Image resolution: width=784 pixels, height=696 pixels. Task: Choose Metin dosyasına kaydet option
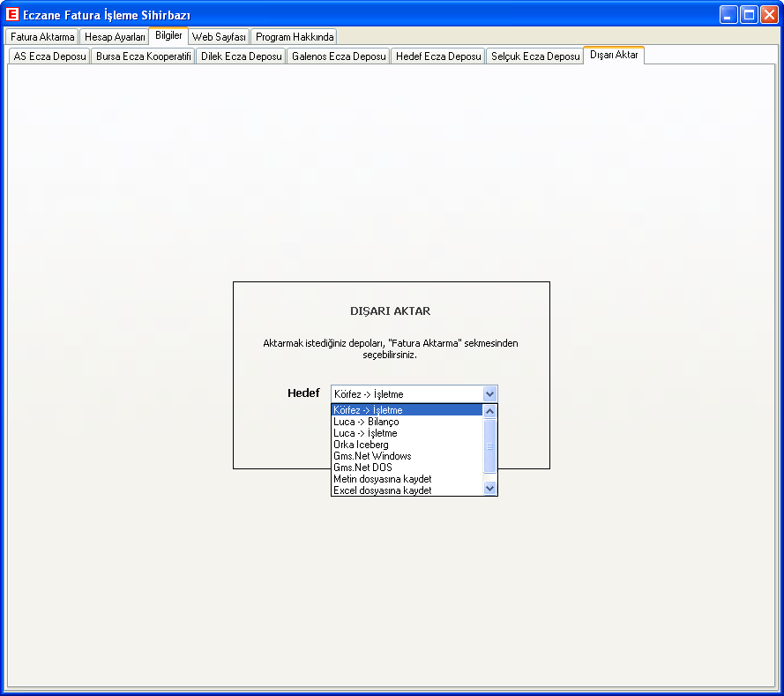[x=382, y=479]
